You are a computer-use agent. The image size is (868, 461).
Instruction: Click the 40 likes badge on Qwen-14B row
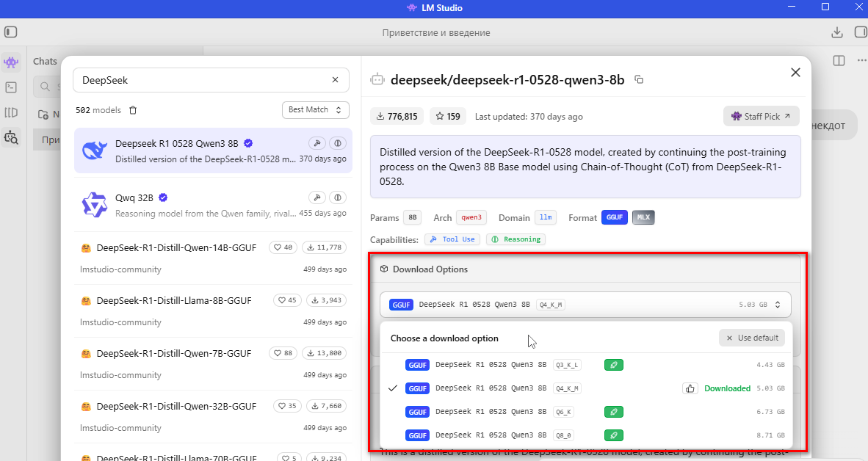283,247
